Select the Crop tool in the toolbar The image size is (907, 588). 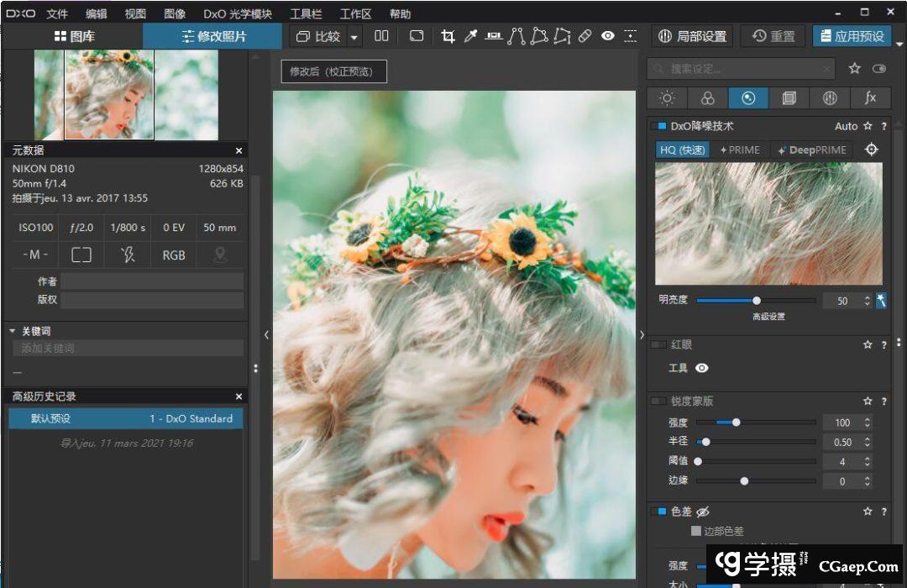point(448,36)
